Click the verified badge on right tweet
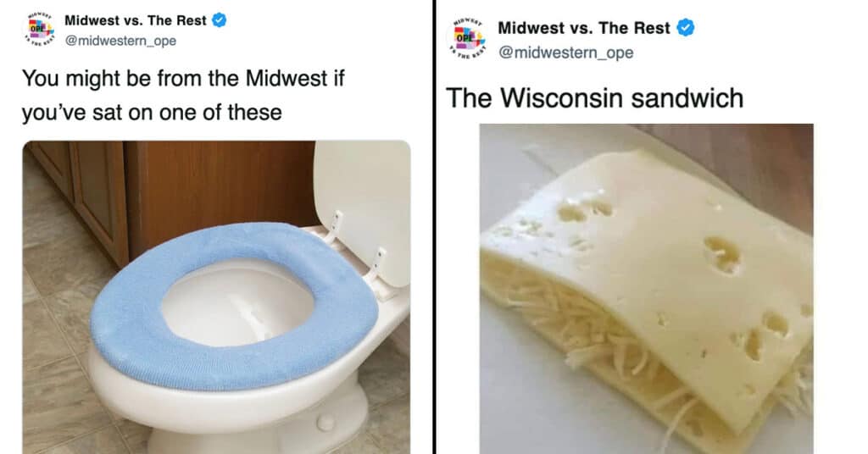Screen dimensions: 868x454 [x=686, y=28]
